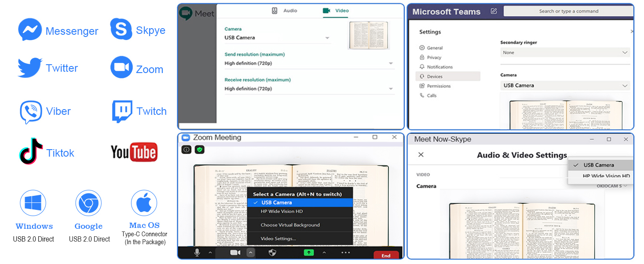644x264 pixels.
Task: Stop video with Zoom camera icon
Action: (235, 253)
